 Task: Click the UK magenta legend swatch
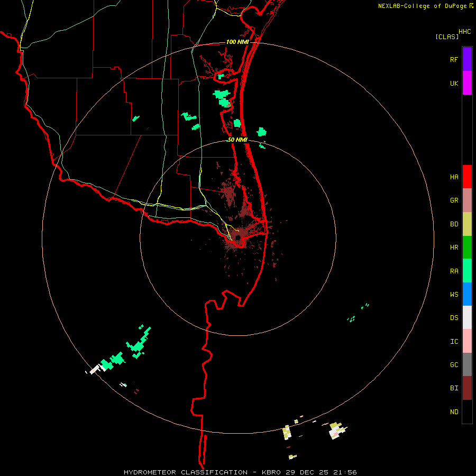pos(467,83)
